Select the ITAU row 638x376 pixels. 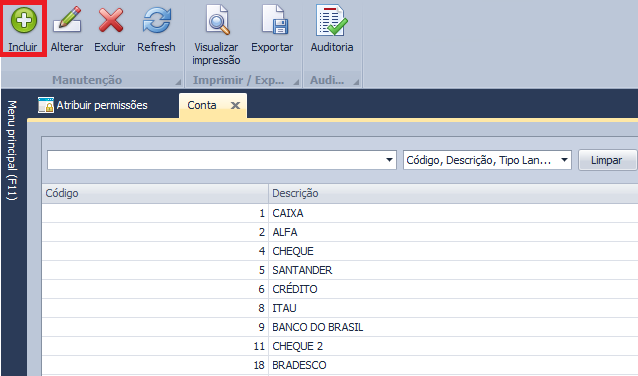[x=340, y=308]
